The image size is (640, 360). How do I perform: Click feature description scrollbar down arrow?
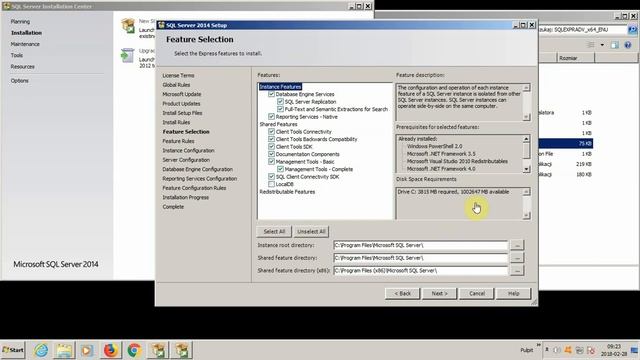click(527, 117)
